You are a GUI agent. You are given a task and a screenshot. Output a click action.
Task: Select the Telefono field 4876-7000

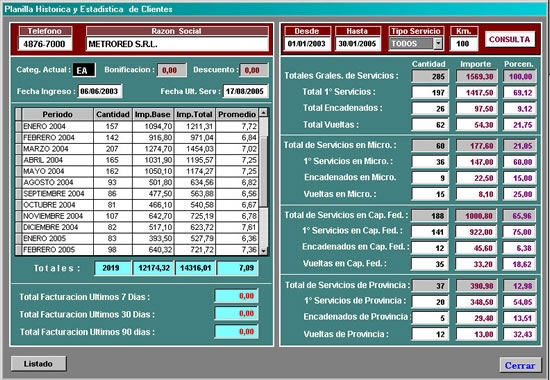click(x=45, y=44)
